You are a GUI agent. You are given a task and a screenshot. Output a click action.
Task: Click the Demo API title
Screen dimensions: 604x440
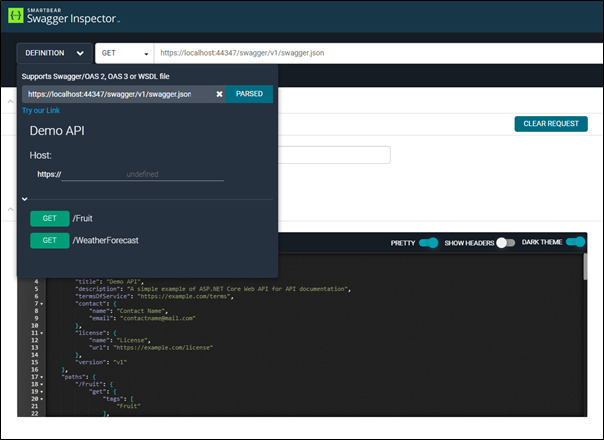click(x=57, y=131)
